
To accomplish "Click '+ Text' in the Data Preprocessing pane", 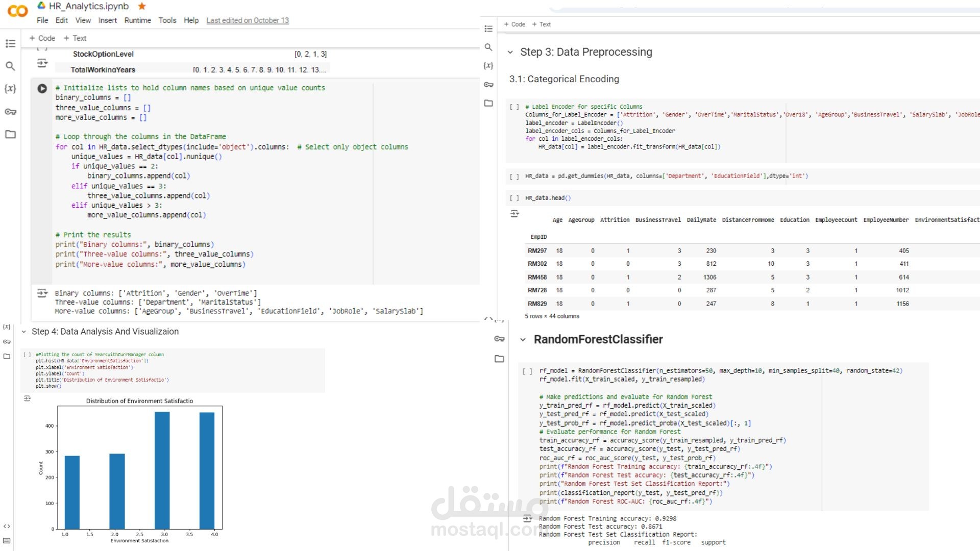I will (542, 24).
